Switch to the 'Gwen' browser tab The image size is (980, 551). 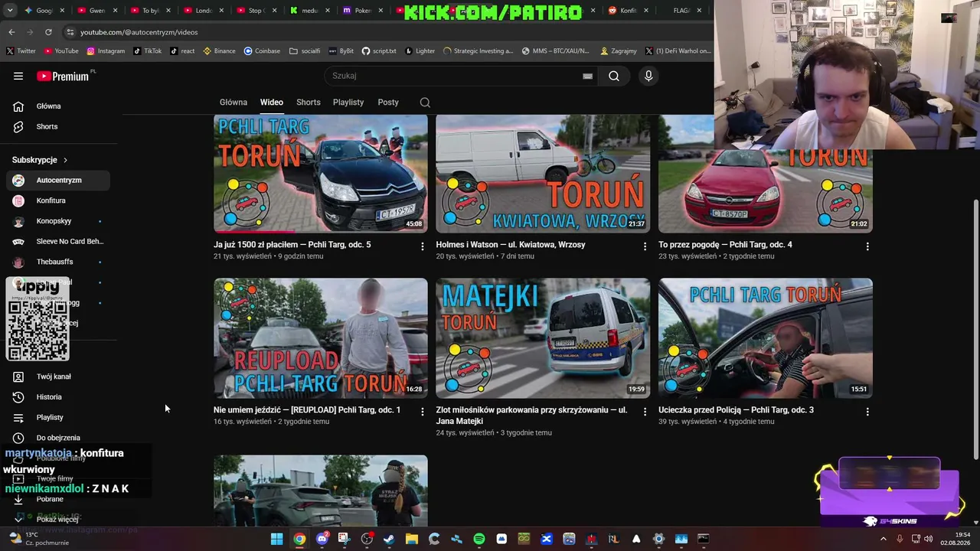click(x=96, y=11)
